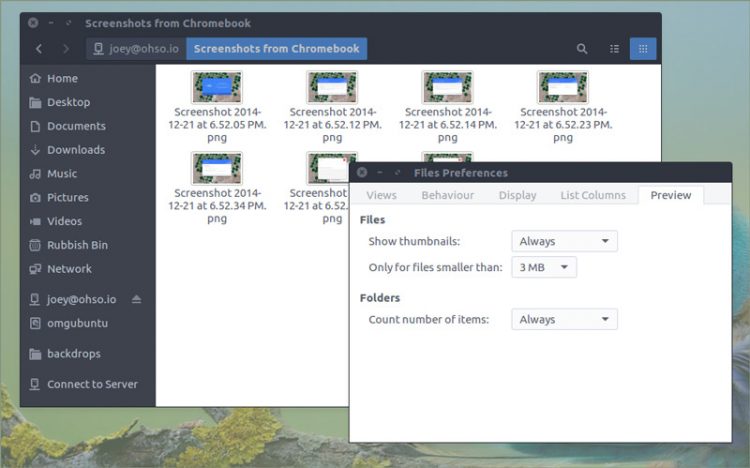The width and height of the screenshot is (750, 468).
Task: Click the 'Music' label in sidebar
Action: 62,174
